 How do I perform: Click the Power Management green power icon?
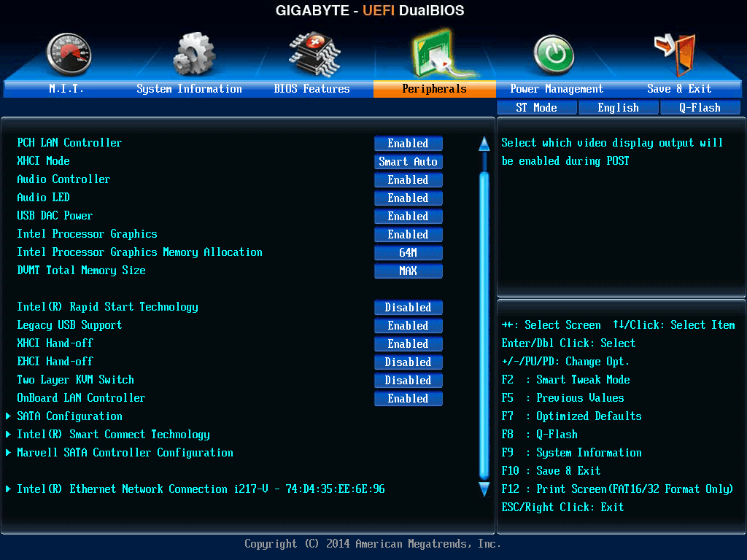554,55
